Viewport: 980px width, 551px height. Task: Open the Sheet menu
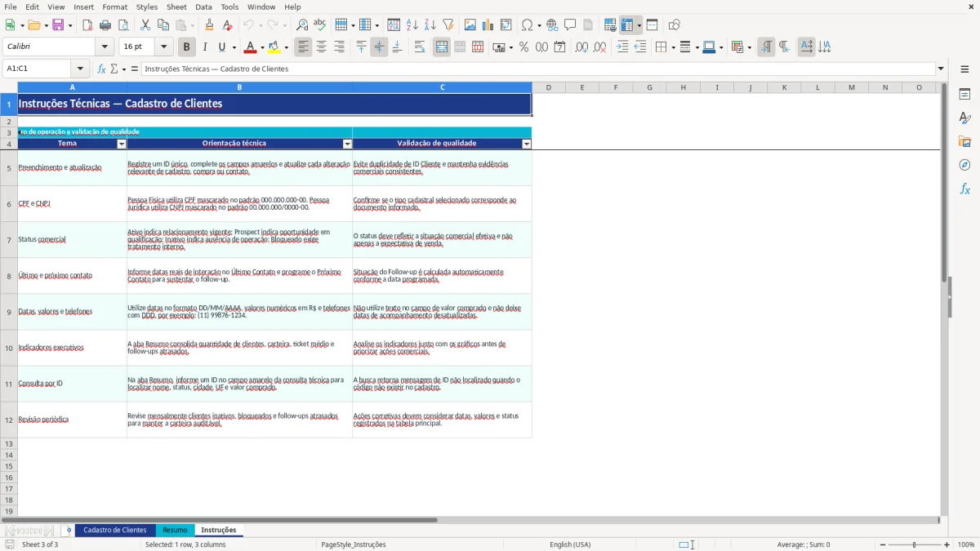tap(177, 7)
